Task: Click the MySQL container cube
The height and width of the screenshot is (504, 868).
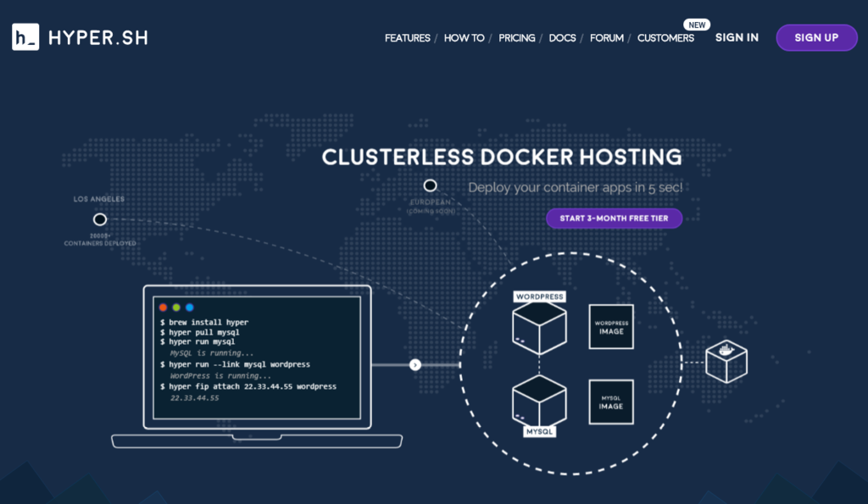Action: (539, 402)
